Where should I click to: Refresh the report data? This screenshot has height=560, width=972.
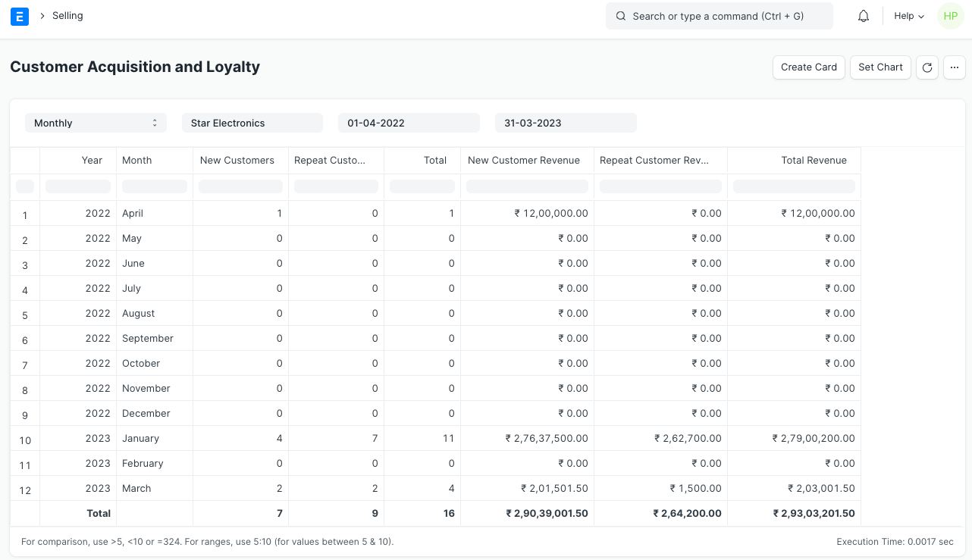pos(927,67)
